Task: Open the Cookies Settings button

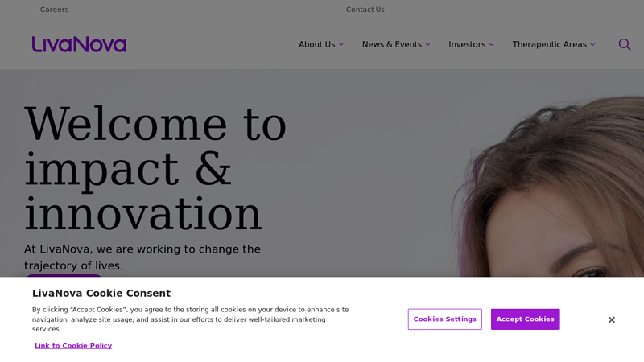Action: [444, 319]
